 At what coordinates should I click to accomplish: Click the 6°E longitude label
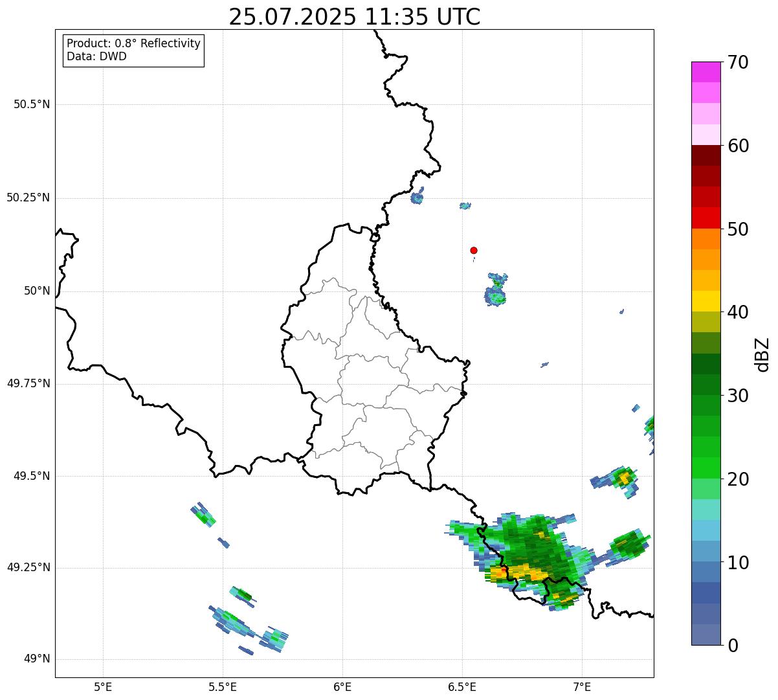click(342, 686)
